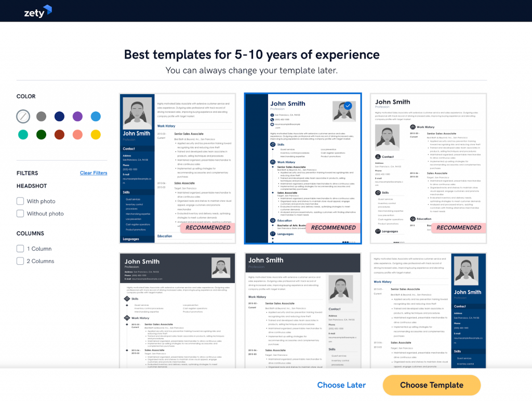Screen dimensions: 532x401
Task: Select the teal color swatch
Action: [x=23, y=134]
